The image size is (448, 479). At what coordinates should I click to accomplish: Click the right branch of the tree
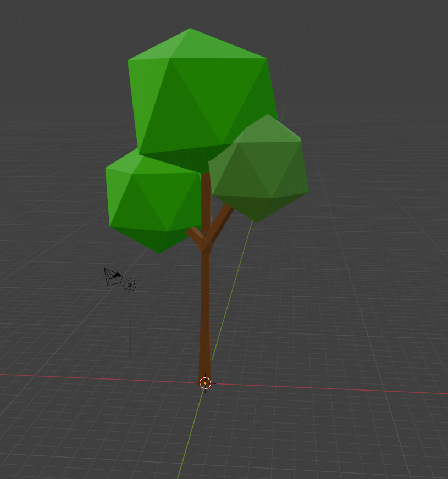click(x=222, y=223)
